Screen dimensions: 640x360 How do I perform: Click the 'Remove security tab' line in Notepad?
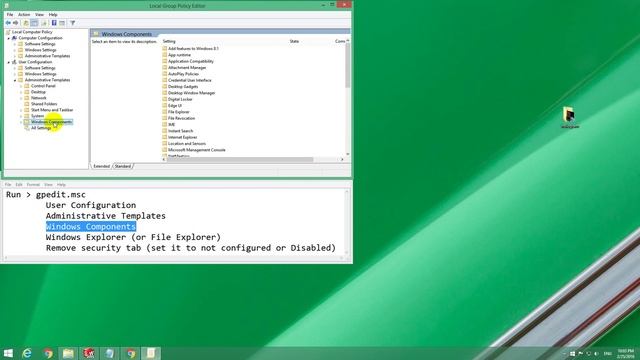point(191,248)
